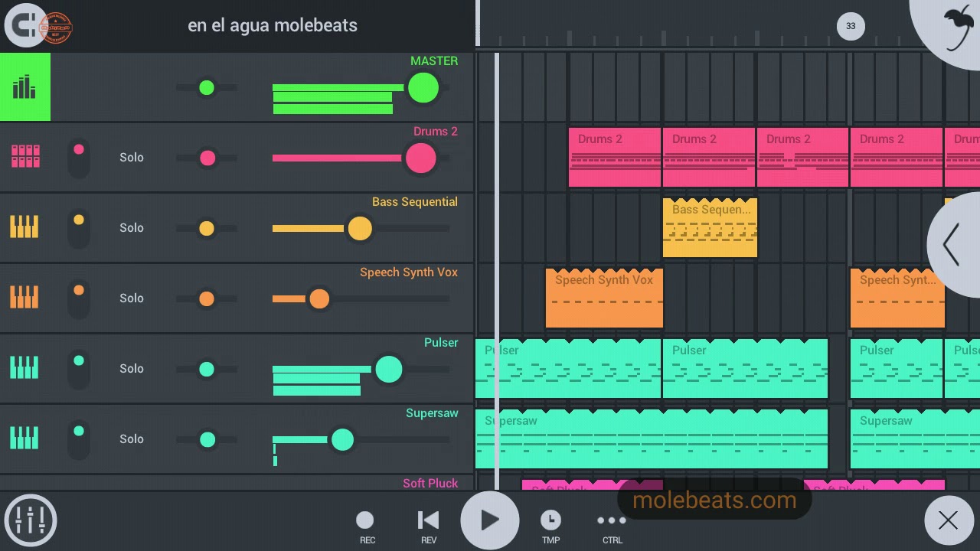
Task: Click the Supersaw pan slider knob
Action: pyautogui.click(x=207, y=439)
